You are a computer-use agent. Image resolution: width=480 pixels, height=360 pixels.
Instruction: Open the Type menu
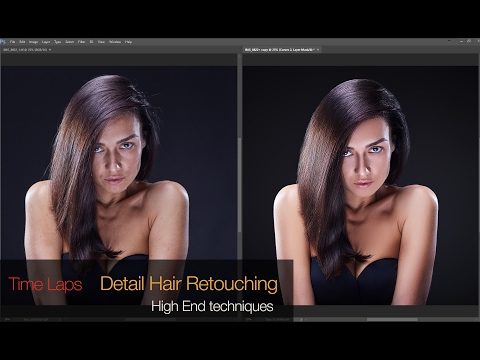58,42
